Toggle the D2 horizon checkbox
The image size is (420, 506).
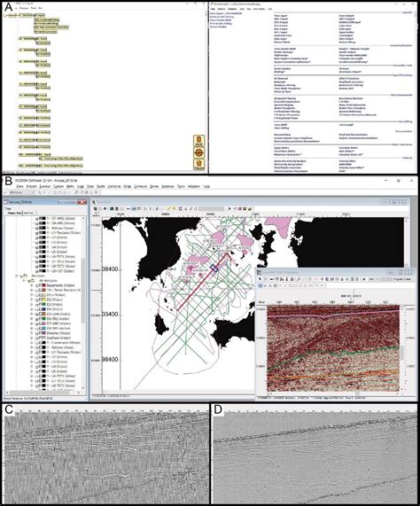(x=37, y=300)
